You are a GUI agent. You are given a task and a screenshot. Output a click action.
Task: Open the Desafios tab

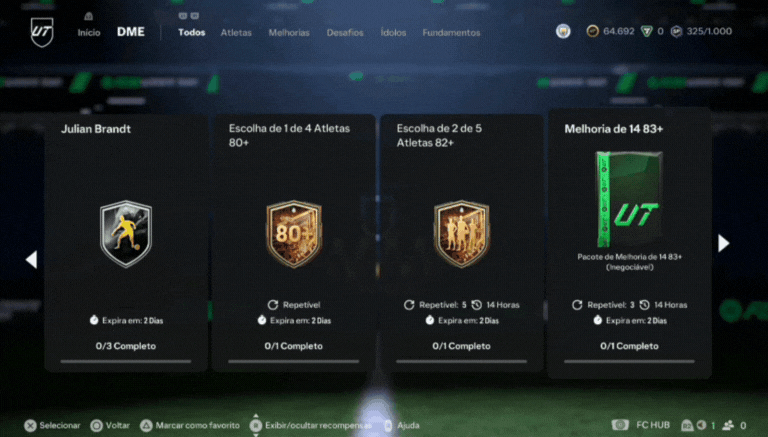click(x=345, y=33)
